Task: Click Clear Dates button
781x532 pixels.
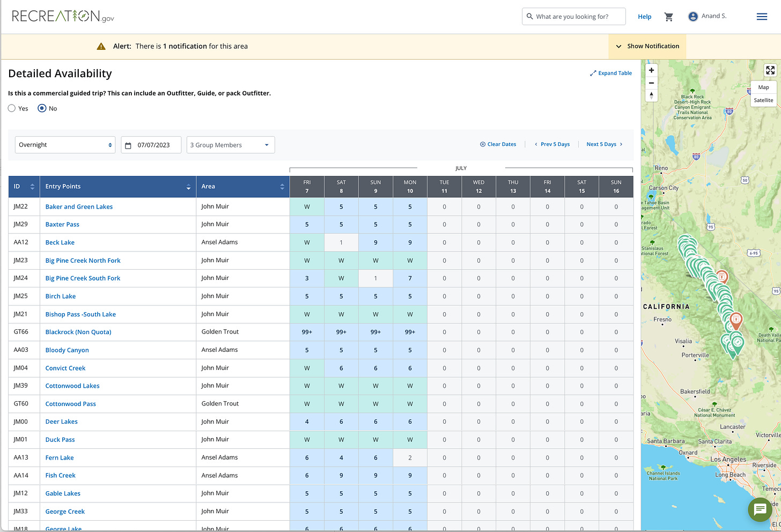Action: point(498,144)
